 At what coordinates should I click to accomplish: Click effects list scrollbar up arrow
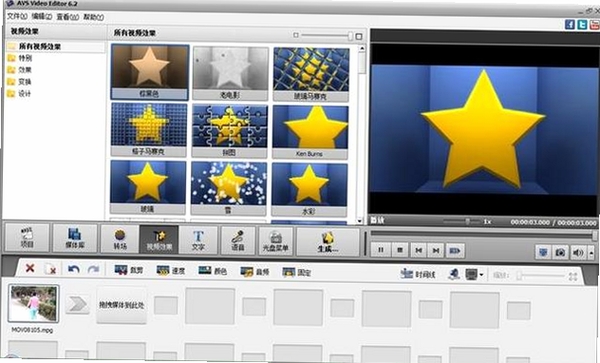point(361,49)
